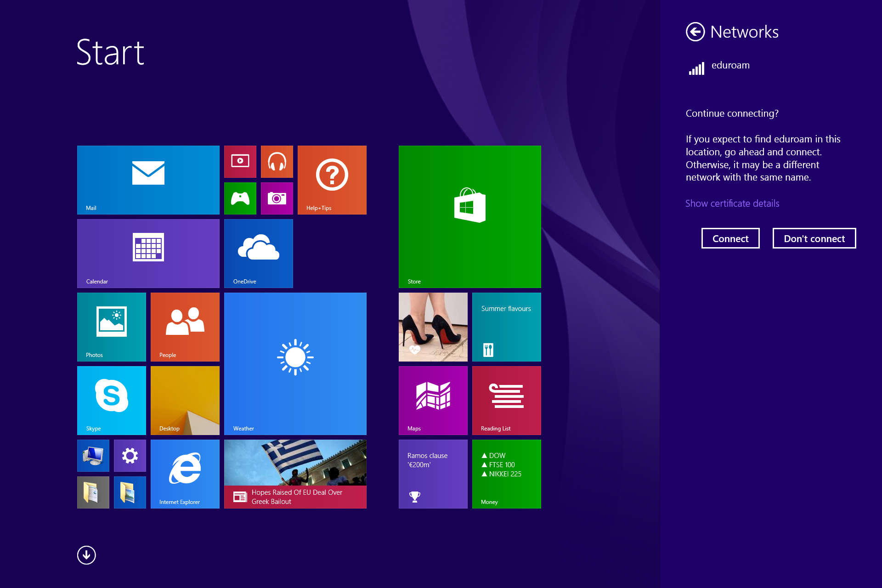Open the Sports tile with Ramos clause
Screen dimensions: 882x588
[x=433, y=474]
